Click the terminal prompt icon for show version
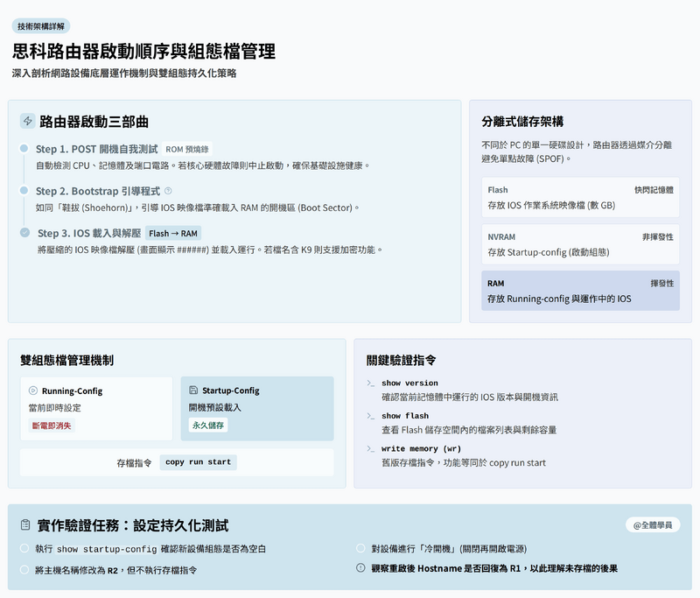Image resolution: width=700 pixels, height=598 pixels. (371, 383)
